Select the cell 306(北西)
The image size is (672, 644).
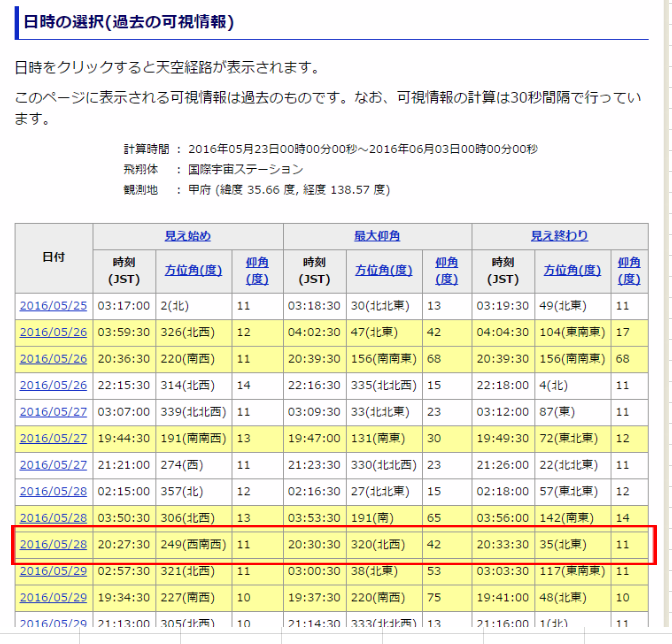[194, 518]
